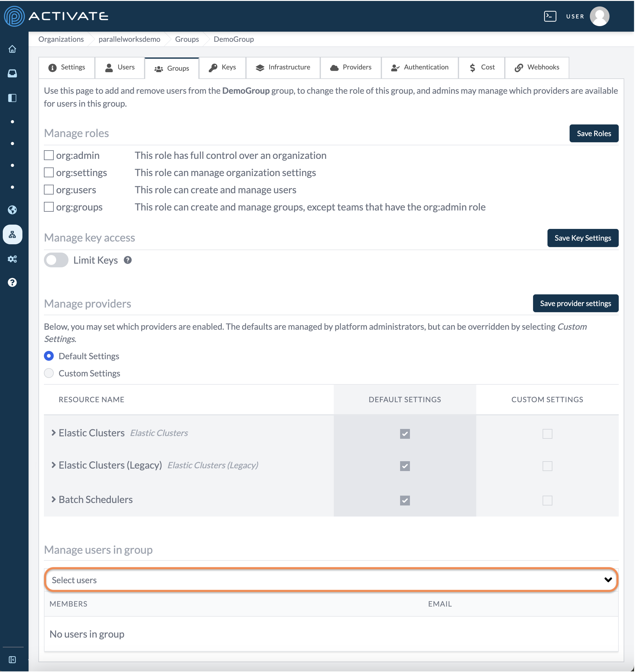The image size is (635, 672).
Task: Click the DemoGroup breadcrumb
Action: pos(234,39)
